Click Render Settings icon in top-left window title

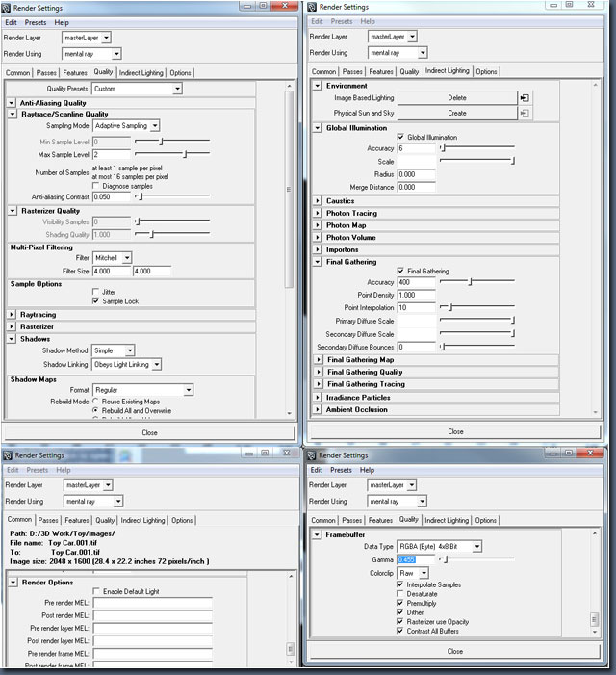point(6,8)
